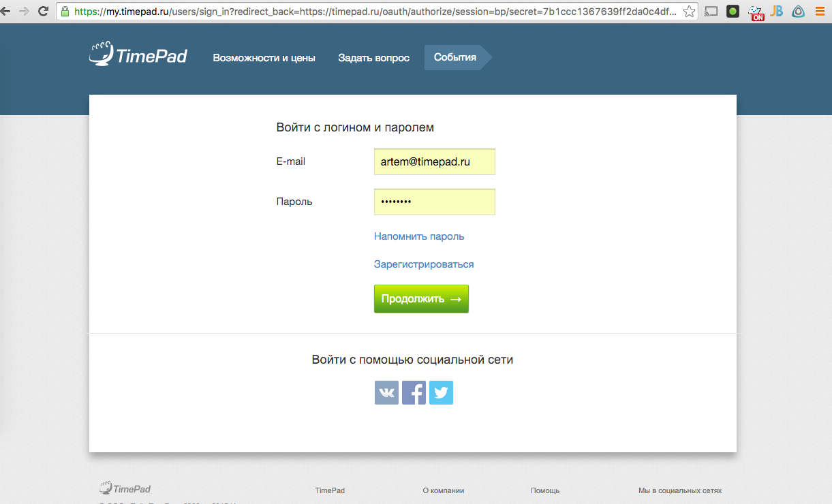Click the Напомнить пароль link

419,236
